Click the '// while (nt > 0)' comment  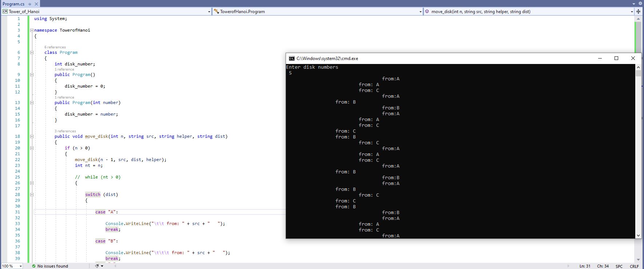click(x=98, y=177)
